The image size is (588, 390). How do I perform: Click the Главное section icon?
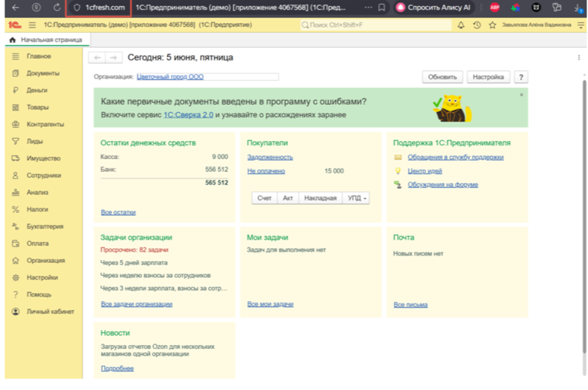pyautogui.click(x=16, y=56)
